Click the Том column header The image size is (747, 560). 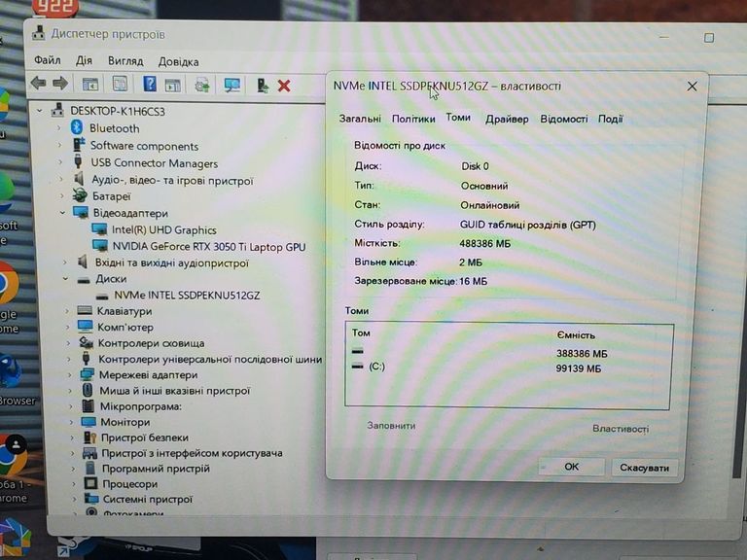[361, 332]
